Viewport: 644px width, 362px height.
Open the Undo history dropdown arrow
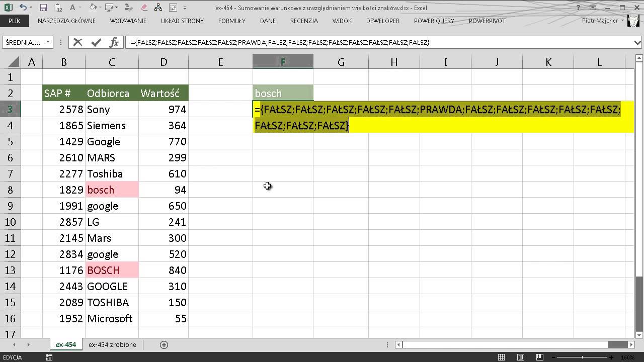coord(31,8)
